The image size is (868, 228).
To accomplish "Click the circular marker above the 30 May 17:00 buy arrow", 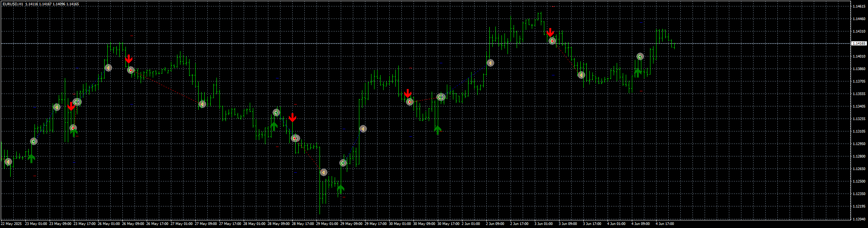I will (440, 97).
